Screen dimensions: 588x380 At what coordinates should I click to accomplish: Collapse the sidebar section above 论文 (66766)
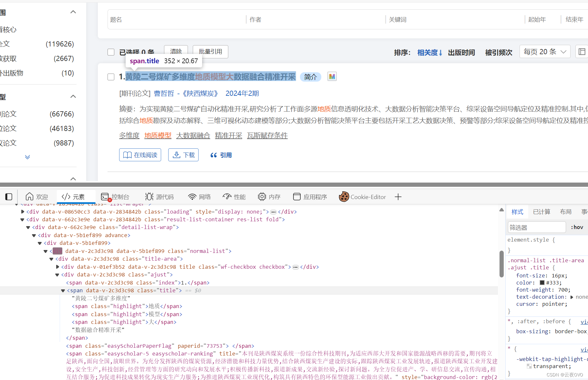(x=73, y=96)
